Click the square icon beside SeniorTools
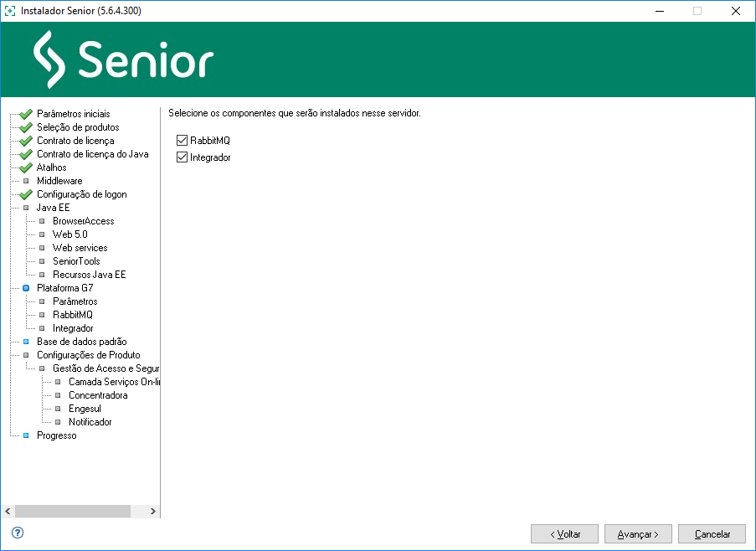This screenshot has height=551, width=756. pyautogui.click(x=42, y=261)
